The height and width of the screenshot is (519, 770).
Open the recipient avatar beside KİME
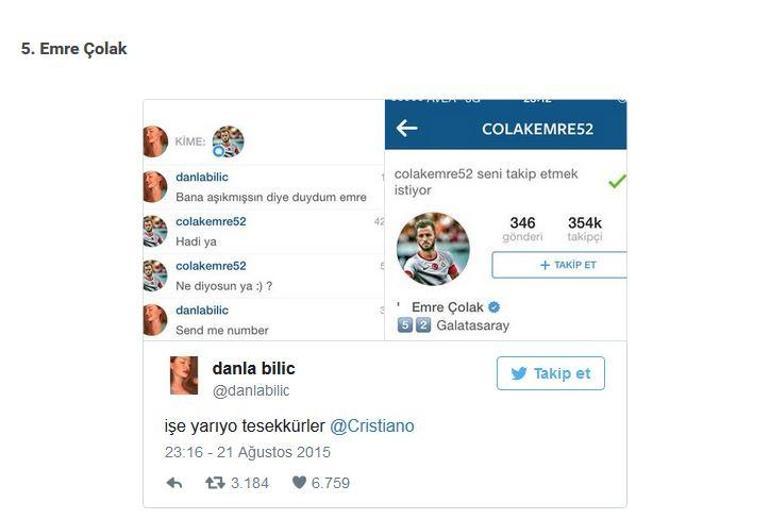click(228, 141)
